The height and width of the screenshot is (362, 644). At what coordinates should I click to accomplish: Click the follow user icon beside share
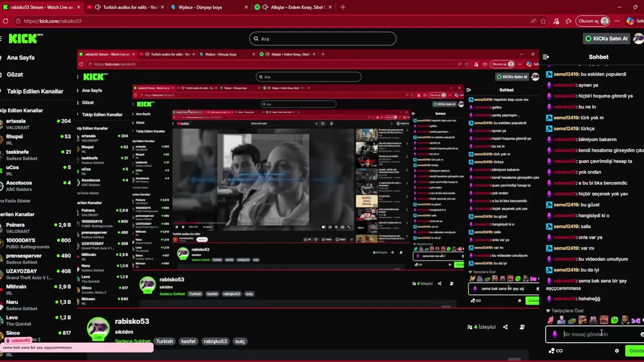522,327
